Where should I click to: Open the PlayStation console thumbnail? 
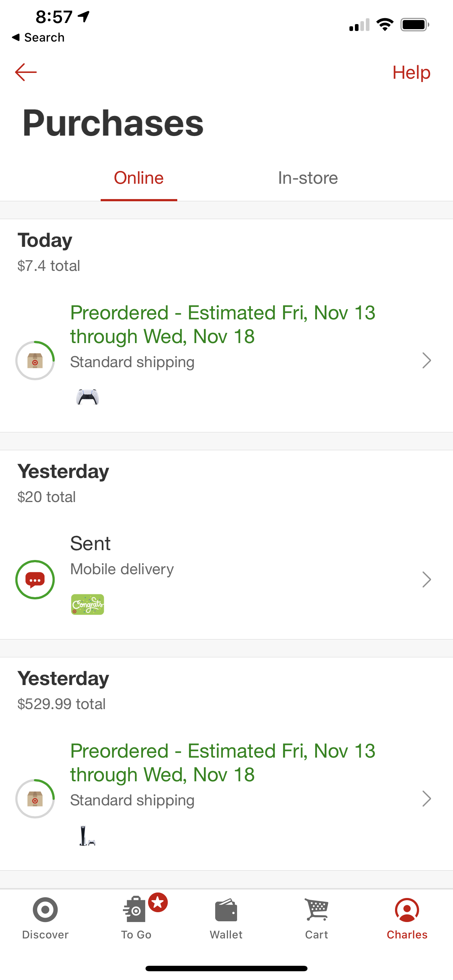click(x=87, y=836)
